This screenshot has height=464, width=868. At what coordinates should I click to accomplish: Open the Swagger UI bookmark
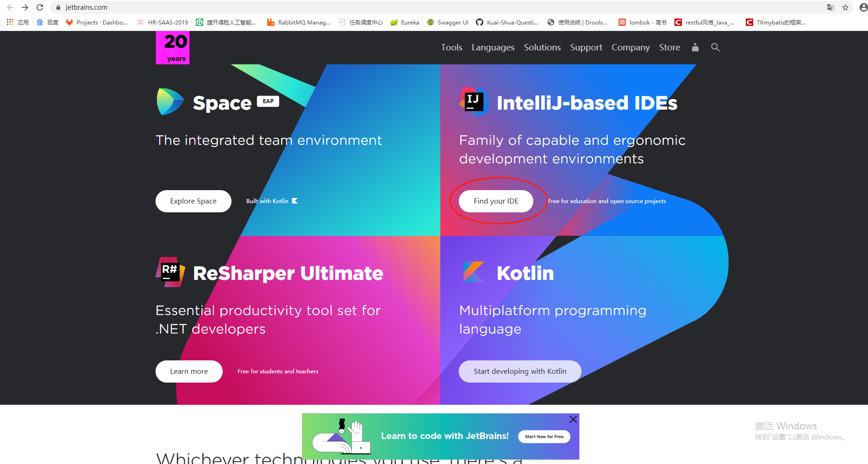pos(448,22)
